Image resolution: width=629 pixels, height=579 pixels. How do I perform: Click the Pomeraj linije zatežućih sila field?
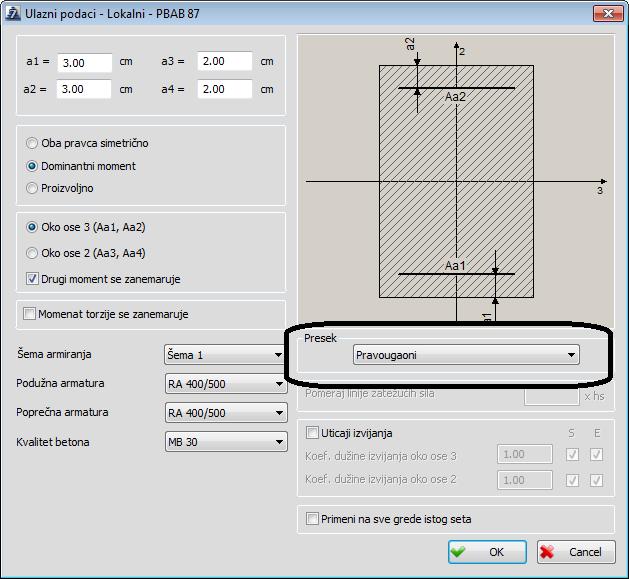point(552,396)
